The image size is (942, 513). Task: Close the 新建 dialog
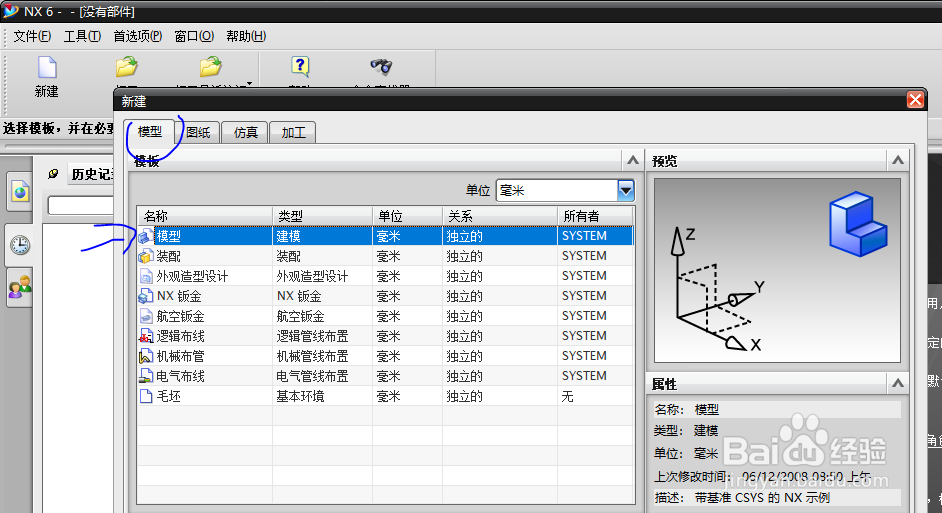click(915, 100)
